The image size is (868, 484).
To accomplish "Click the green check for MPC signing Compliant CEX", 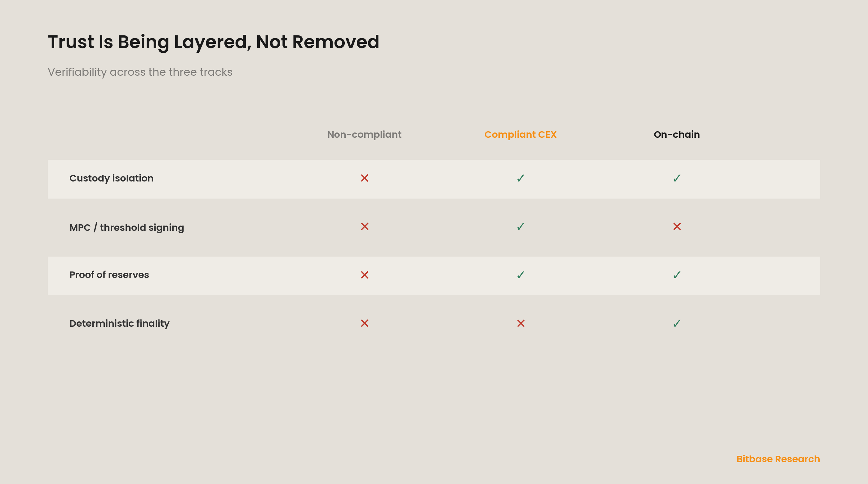I will (x=520, y=226).
